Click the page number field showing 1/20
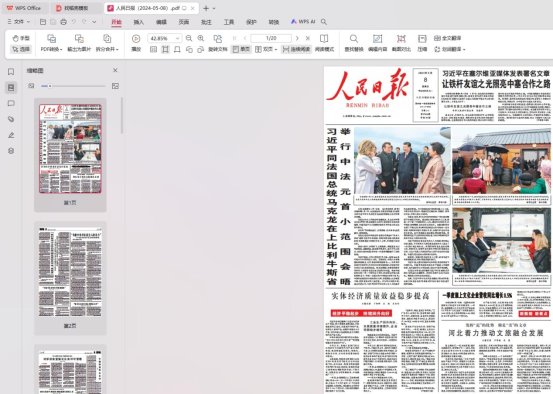This screenshot has width=553, height=394. pyautogui.click(x=271, y=38)
